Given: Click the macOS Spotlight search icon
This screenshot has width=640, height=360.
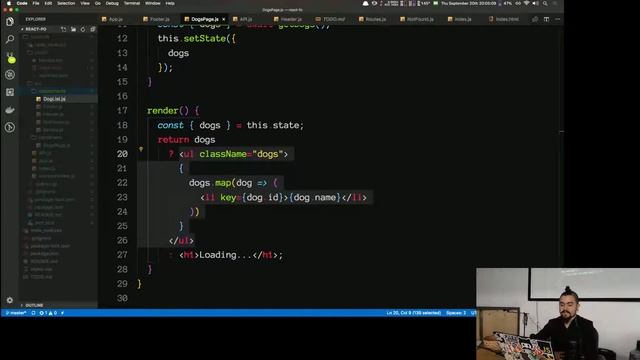Looking at the screenshot, I should [x=545, y=3].
